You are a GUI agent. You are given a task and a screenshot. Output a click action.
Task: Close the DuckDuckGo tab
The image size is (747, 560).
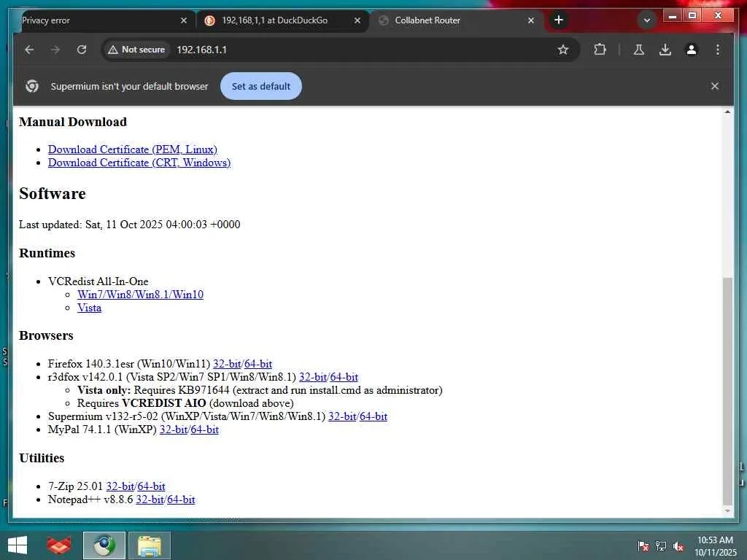(357, 20)
